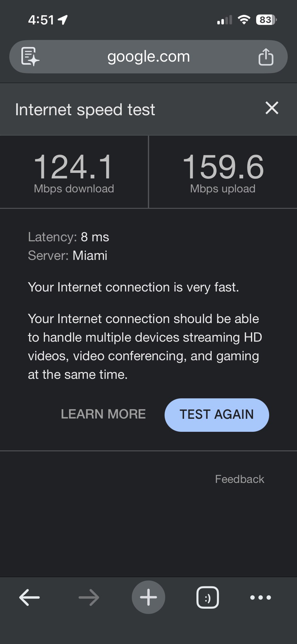Image resolution: width=297 pixels, height=644 pixels.
Task: Tap the cellular signal bars icon
Action: pos(224,20)
